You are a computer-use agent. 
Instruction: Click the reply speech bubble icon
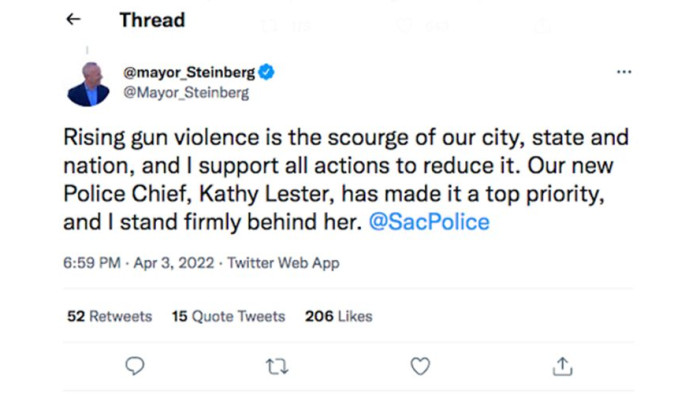(x=134, y=366)
